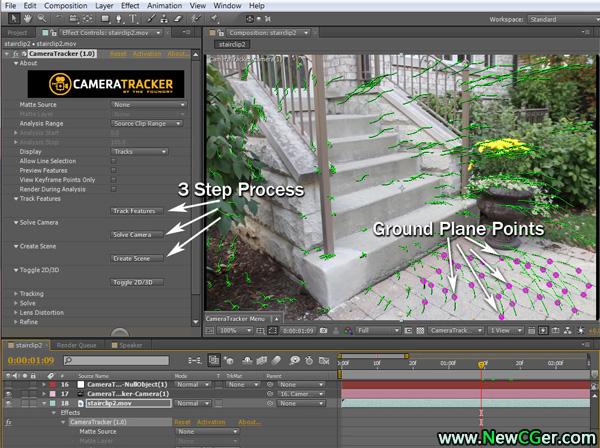Open the composition flowchart icon

568,331
